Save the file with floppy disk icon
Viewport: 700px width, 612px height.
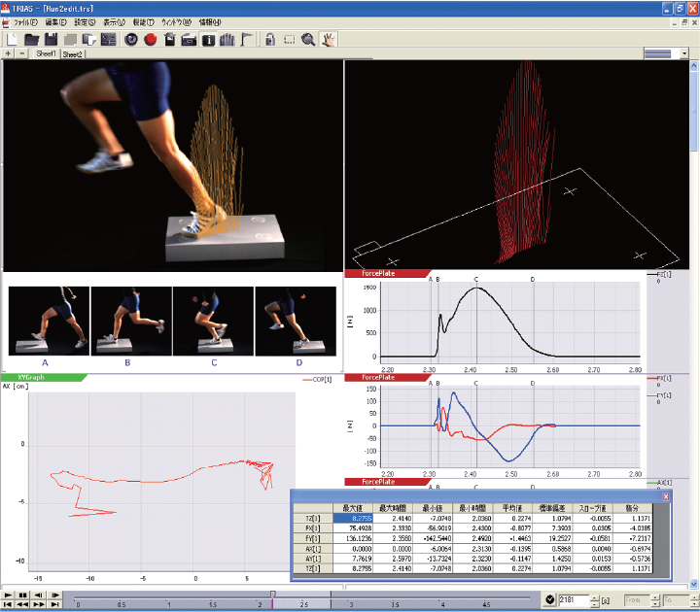[x=51, y=40]
